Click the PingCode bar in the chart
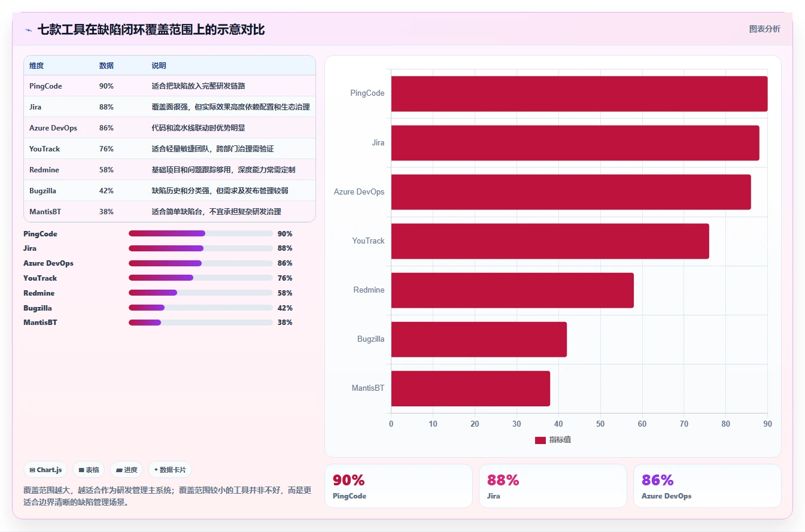 pos(579,93)
